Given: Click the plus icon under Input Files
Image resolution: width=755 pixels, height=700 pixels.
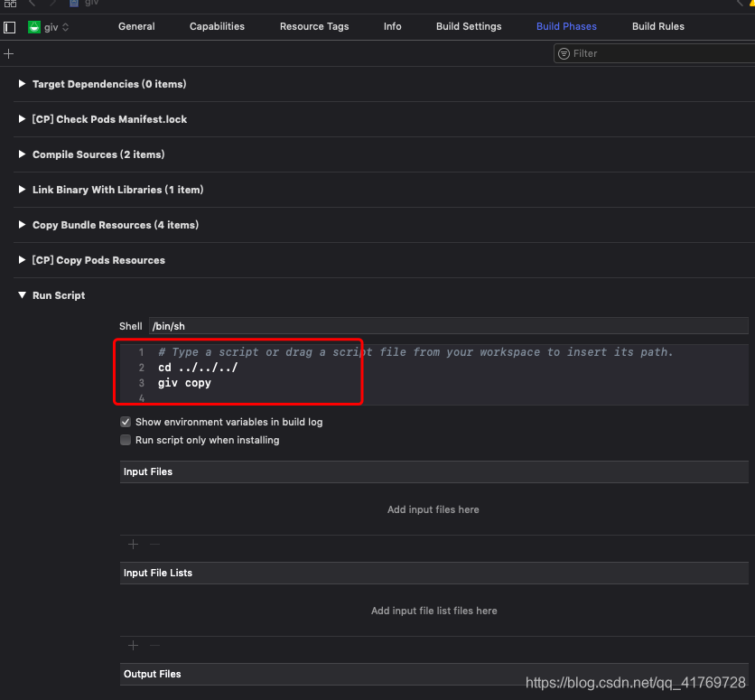Looking at the screenshot, I should (133, 544).
